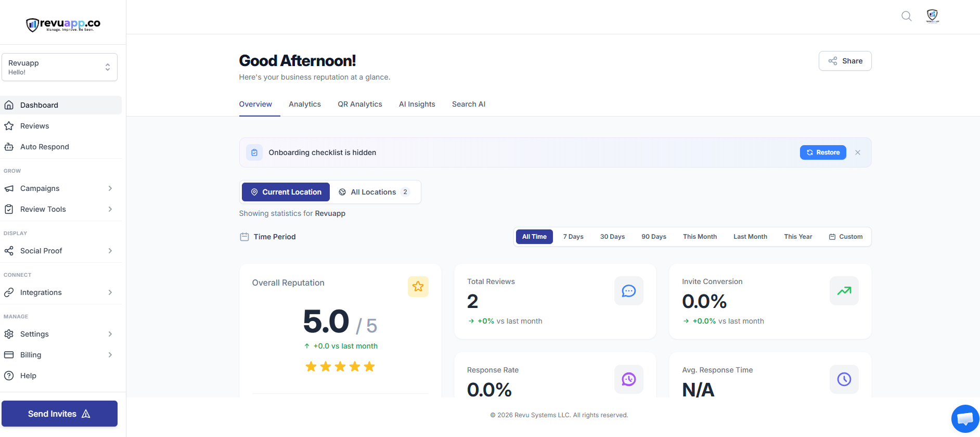Screen dimensions: 980x437
Task: Open the Custom date range picker
Action: (846, 237)
